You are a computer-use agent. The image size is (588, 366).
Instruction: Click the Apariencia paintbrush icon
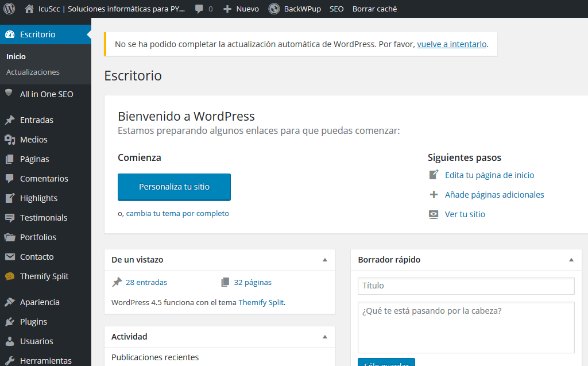[x=10, y=302]
